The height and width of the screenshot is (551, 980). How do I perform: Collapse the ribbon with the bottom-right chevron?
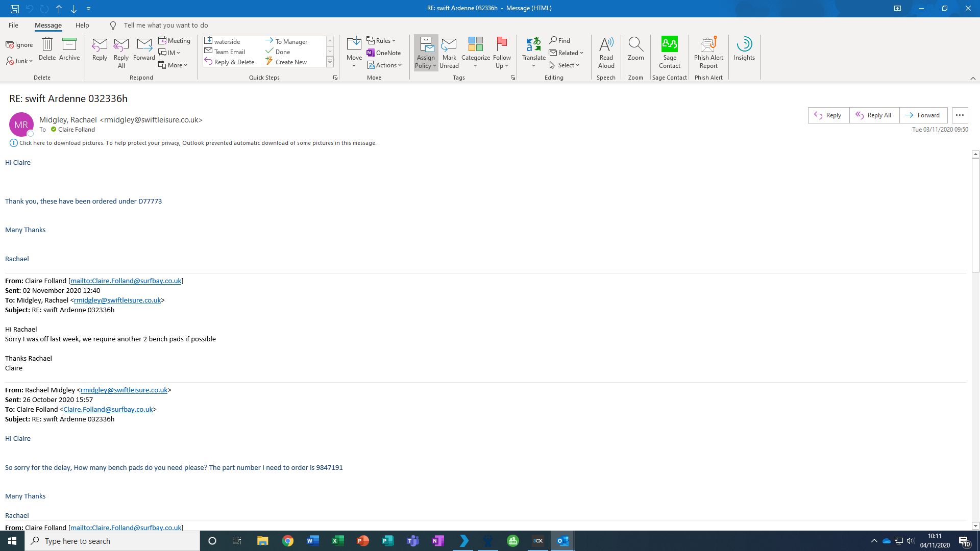973,78
